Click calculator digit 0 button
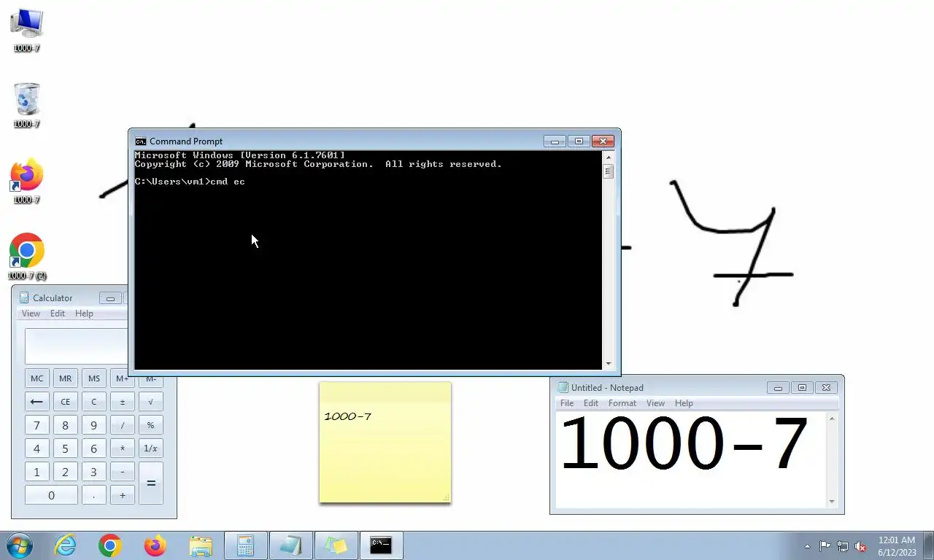The image size is (934, 560). coord(51,495)
